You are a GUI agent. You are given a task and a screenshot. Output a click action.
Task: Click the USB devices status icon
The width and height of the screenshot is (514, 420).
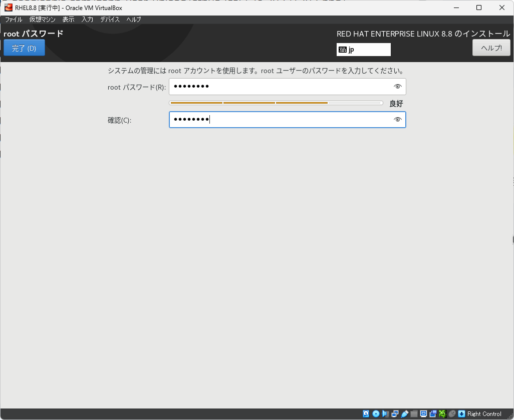coord(404,414)
